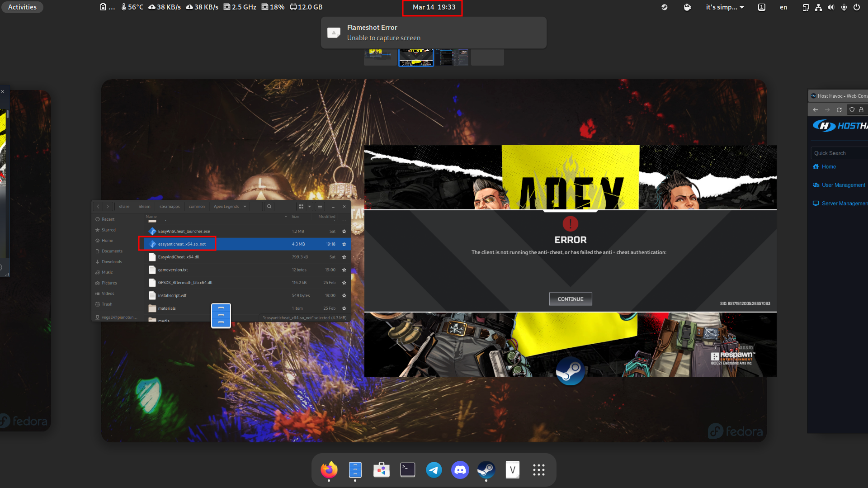The width and height of the screenshot is (868, 488).
Task: Toggle grid view in Files window
Action: pyautogui.click(x=301, y=207)
